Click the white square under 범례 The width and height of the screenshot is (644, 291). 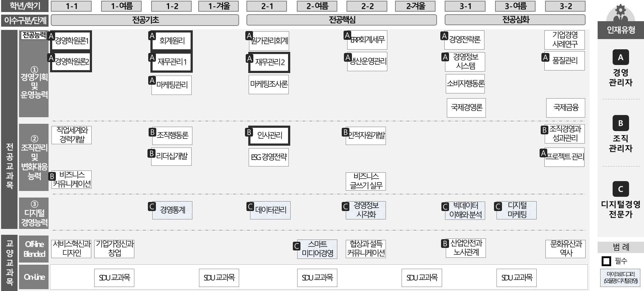pyautogui.click(x=606, y=261)
